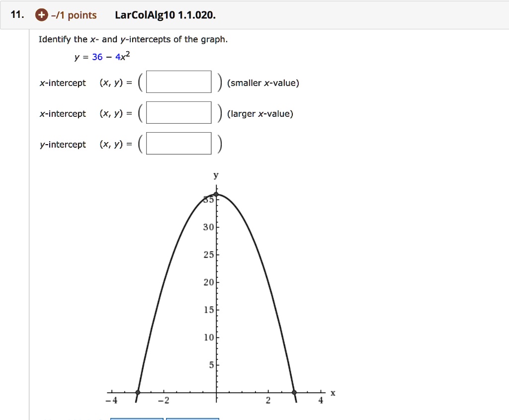The height and width of the screenshot is (420, 509).
Task: Click the y-axis label on the graph
Action: coord(215,175)
